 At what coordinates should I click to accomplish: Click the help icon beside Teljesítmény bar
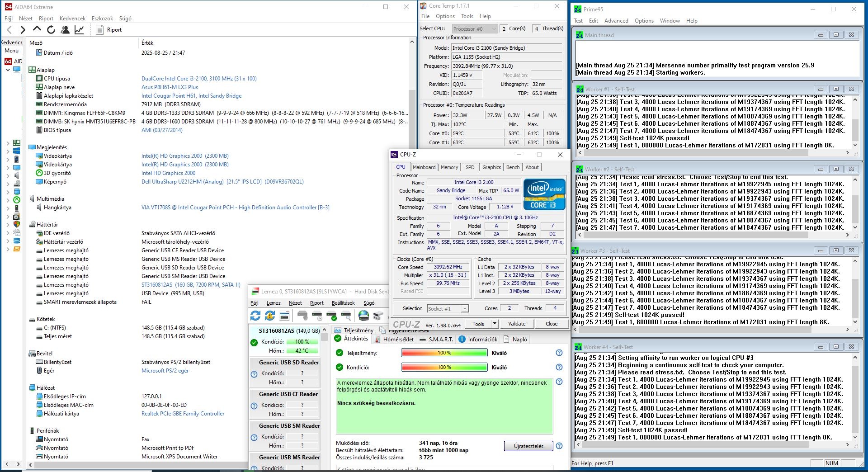559,353
